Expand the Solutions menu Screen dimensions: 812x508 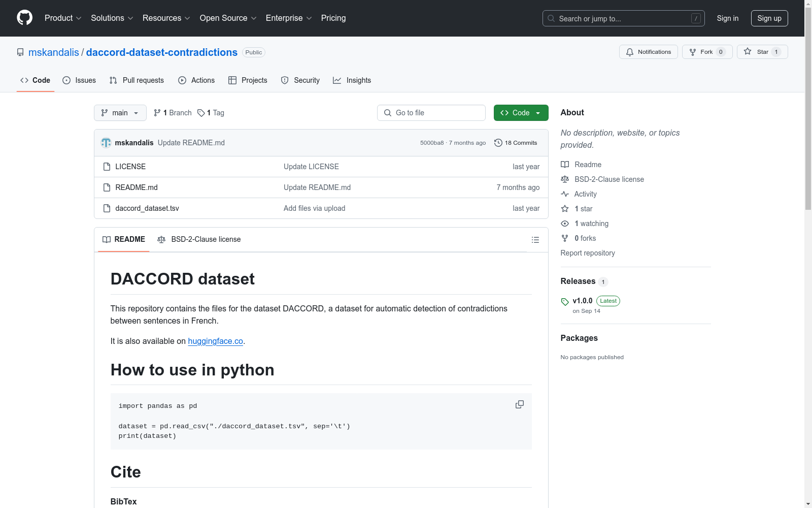point(112,18)
